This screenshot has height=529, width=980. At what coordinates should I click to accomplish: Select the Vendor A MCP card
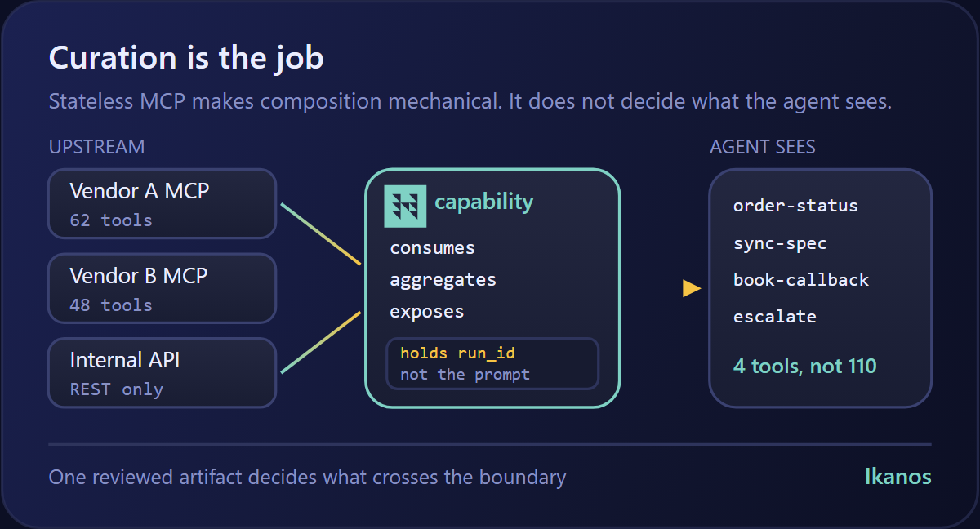click(163, 203)
